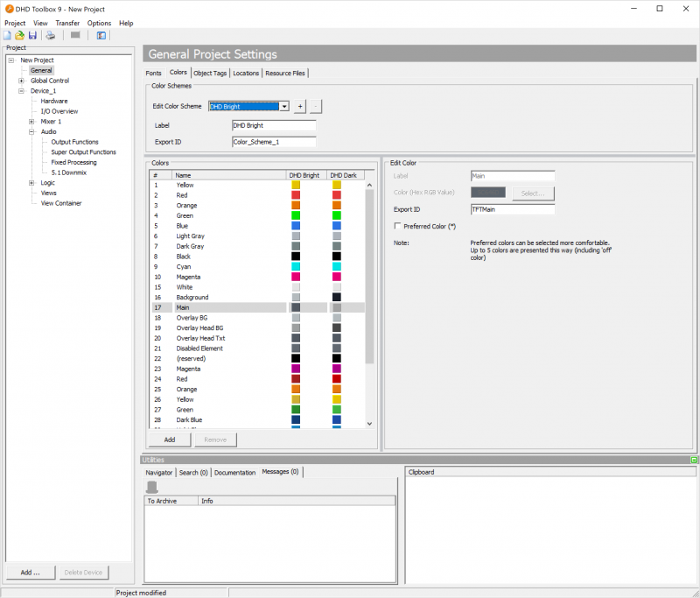
Task: Remove the color scheme with minus button
Action: tap(316, 106)
